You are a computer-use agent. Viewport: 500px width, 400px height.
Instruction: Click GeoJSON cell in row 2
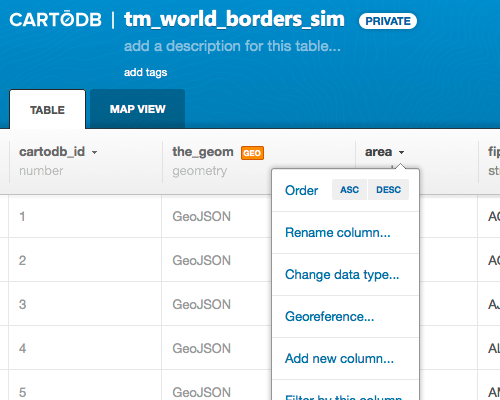pos(202,261)
